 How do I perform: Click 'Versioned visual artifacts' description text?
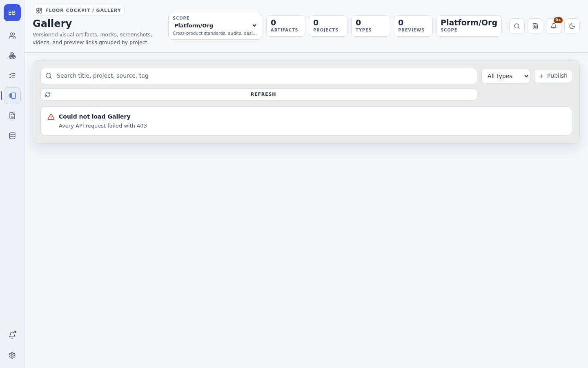[x=93, y=38]
